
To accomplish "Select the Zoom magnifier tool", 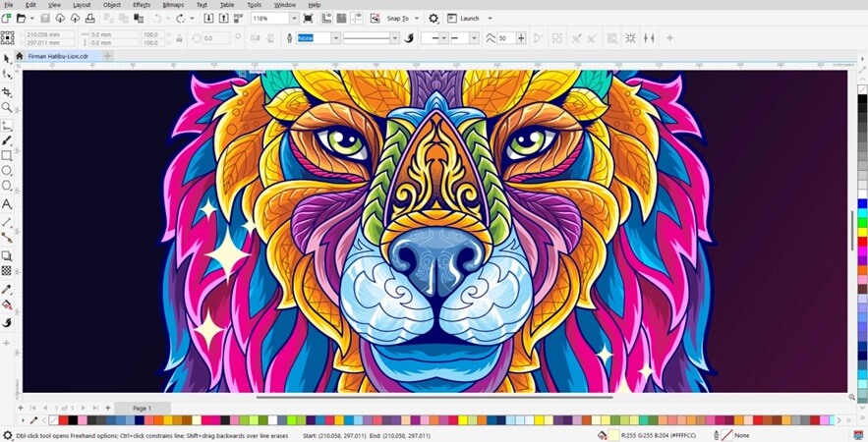I will point(7,107).
